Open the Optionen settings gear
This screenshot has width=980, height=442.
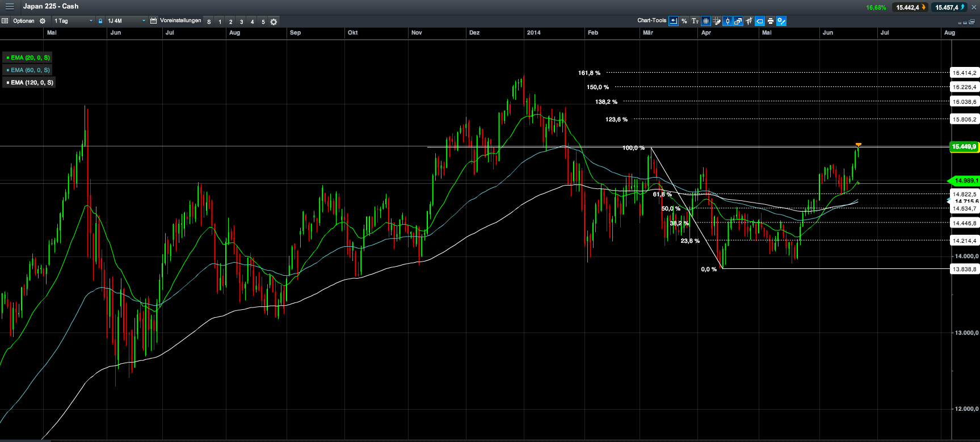[x=43, y=21]
